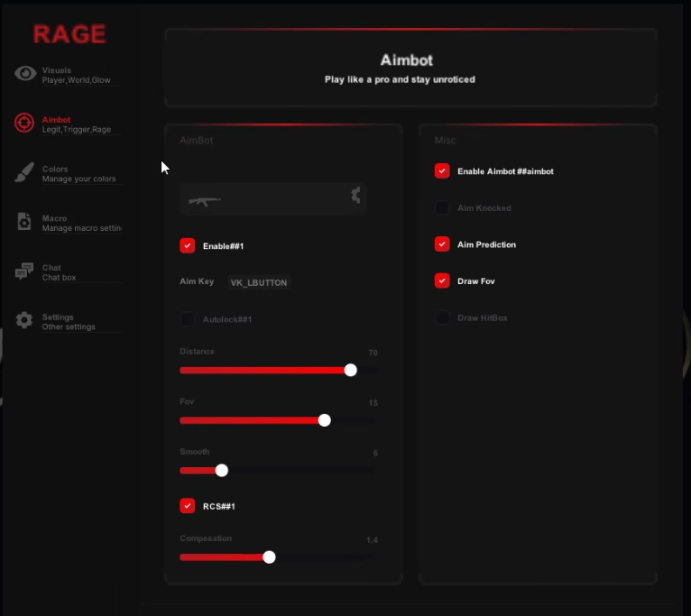Click the partial gear icon in weapon bar

click(355, 195)
